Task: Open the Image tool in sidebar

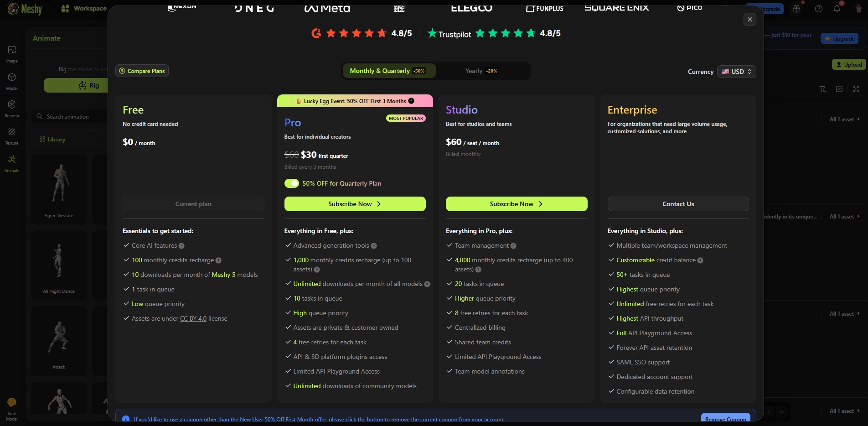Action: (x=12, y=53)
